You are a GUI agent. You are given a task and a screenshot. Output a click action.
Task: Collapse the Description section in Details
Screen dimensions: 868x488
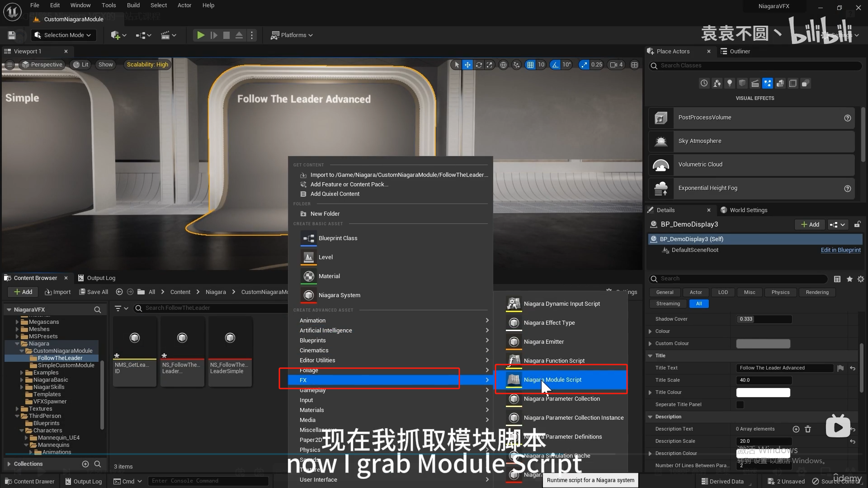point(650,417)
